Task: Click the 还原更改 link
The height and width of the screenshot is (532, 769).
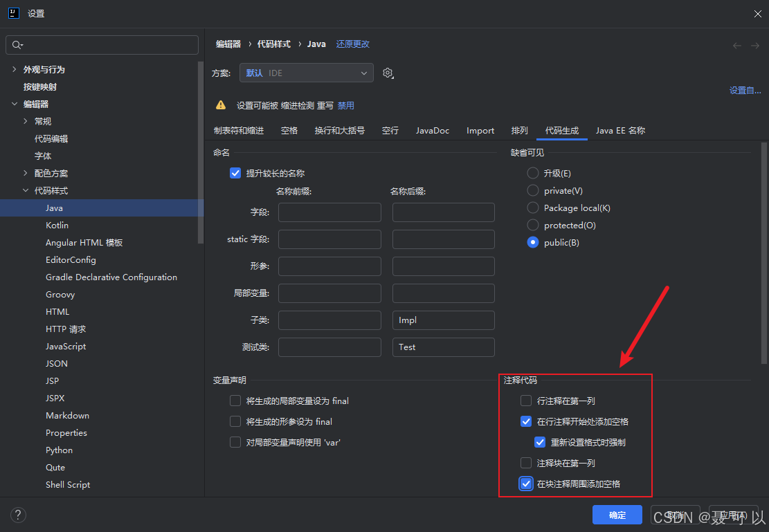Action: (353, 44)
